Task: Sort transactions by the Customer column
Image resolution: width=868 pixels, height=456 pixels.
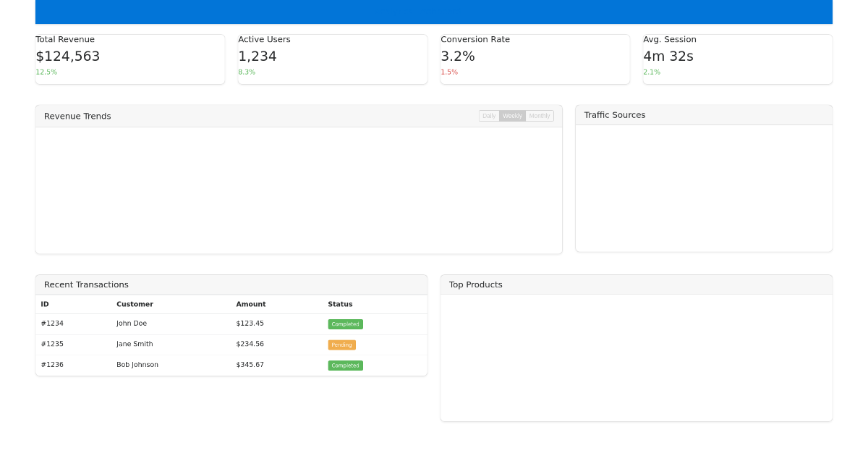Action: [x=135, y=303]
